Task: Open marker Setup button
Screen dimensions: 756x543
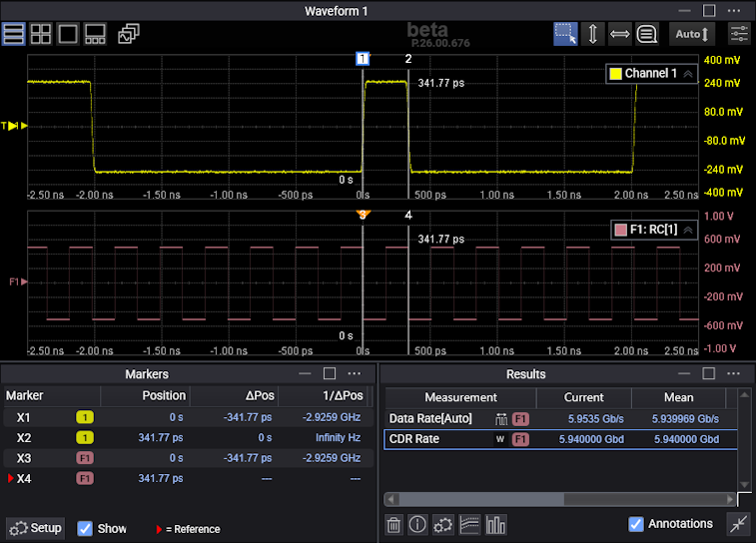Action: click(36, 528)
